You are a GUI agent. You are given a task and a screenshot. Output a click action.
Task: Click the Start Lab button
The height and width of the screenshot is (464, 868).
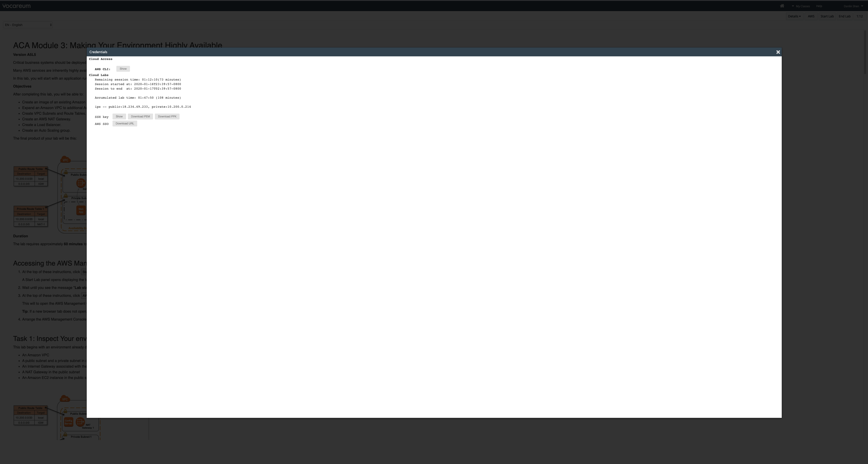pyautogui.click(x=827, y=16)
